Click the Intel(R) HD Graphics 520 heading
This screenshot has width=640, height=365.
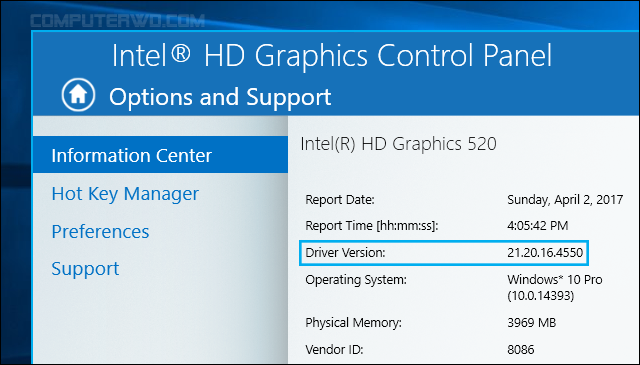coord(398,144)
